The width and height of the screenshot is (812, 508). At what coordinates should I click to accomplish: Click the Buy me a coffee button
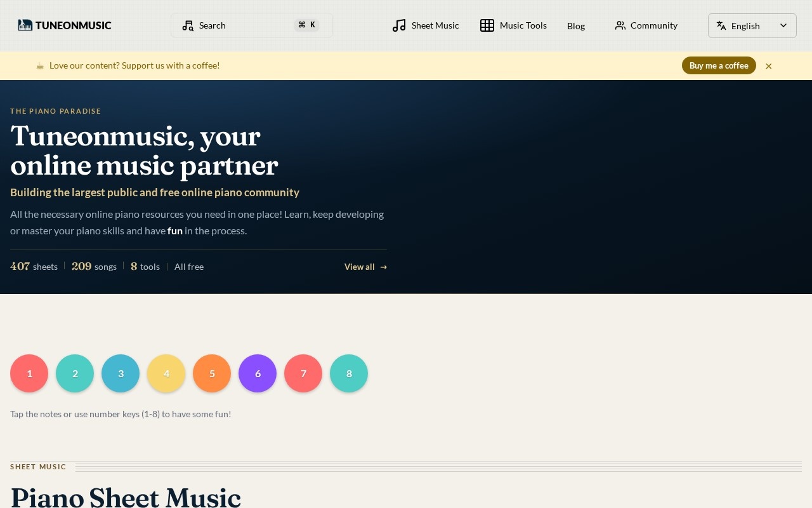(x=719, y=65)
